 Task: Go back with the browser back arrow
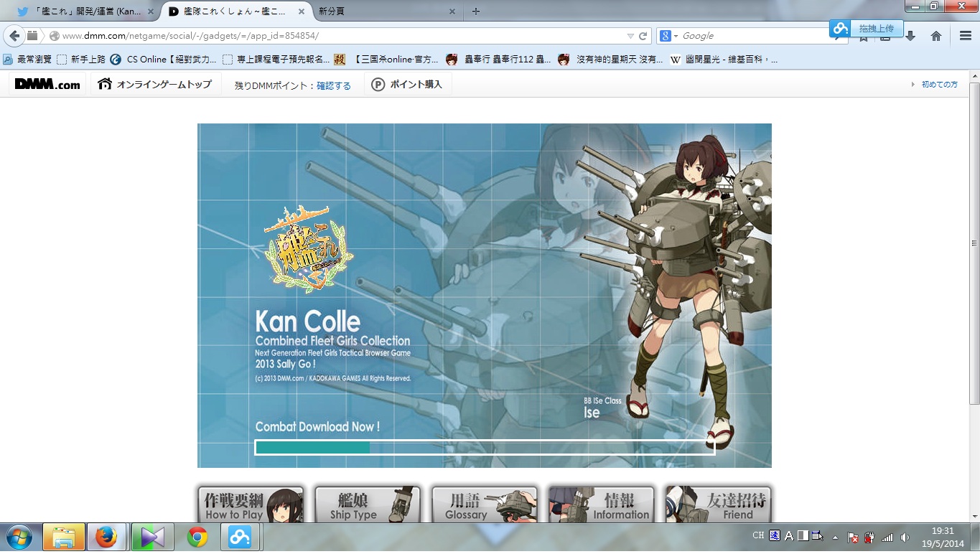pos(14,36)
